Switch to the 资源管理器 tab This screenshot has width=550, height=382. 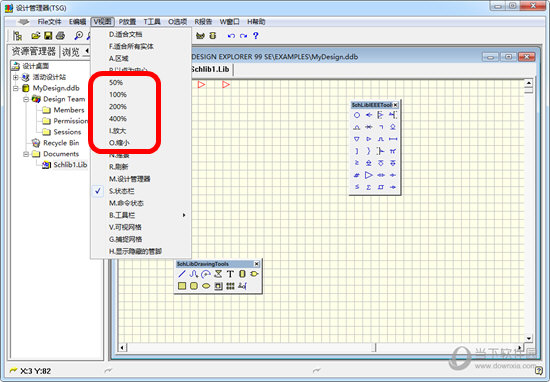point(34,52)
